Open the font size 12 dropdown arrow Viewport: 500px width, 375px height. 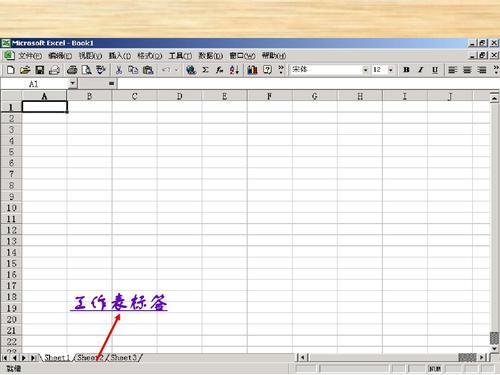(x=391, y=70)
